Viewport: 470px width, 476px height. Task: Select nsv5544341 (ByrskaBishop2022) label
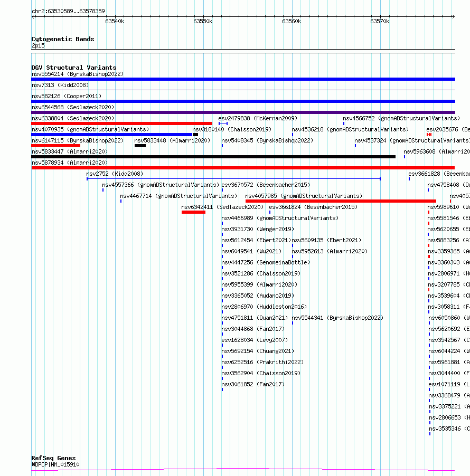(x=337, y=318)
